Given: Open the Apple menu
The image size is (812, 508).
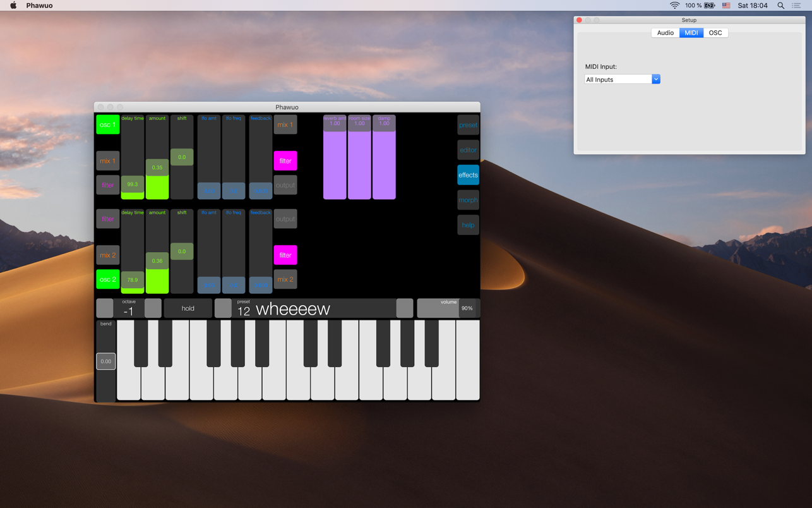Looking at the screenshot, I should [x=13, y=6].
